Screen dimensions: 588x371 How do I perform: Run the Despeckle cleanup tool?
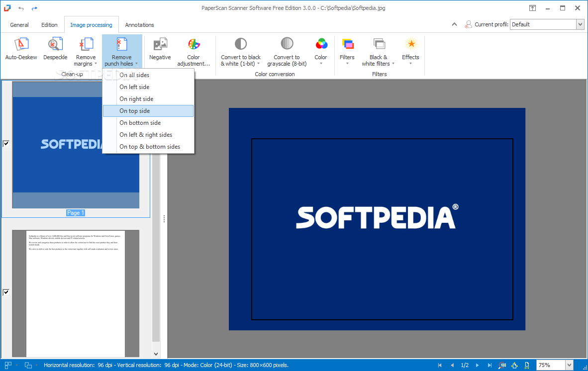(x=55, y=49)
